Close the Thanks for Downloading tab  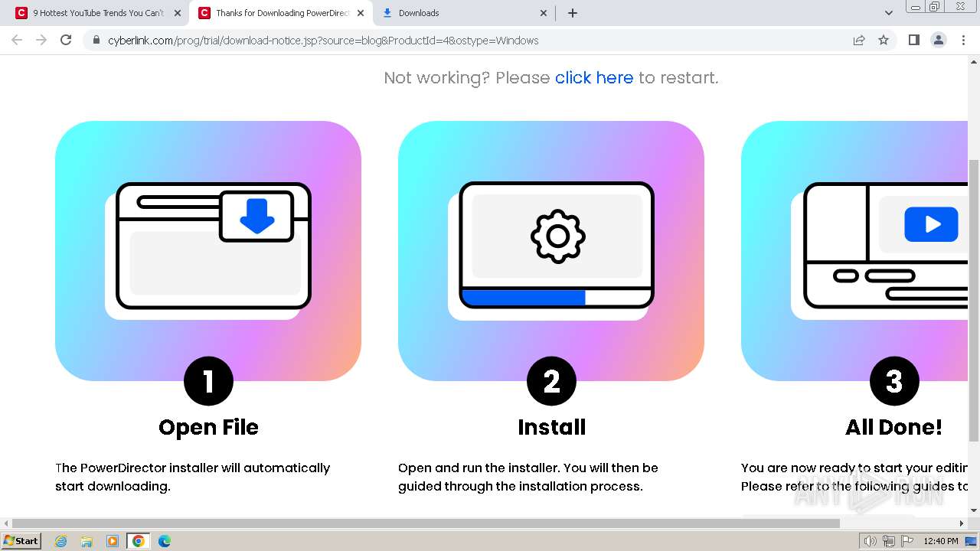[x=361, y=13]
